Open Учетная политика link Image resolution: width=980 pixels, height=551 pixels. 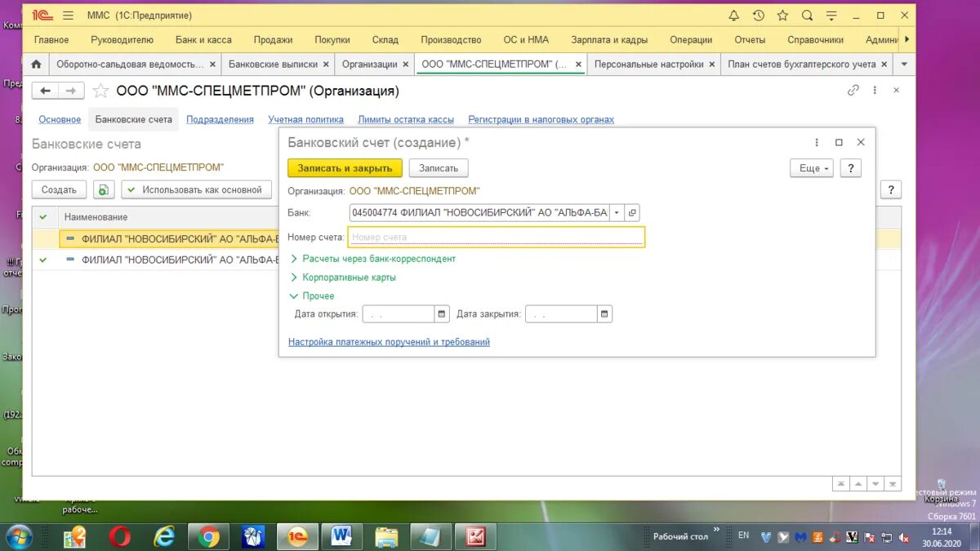[x=305, y=119]
